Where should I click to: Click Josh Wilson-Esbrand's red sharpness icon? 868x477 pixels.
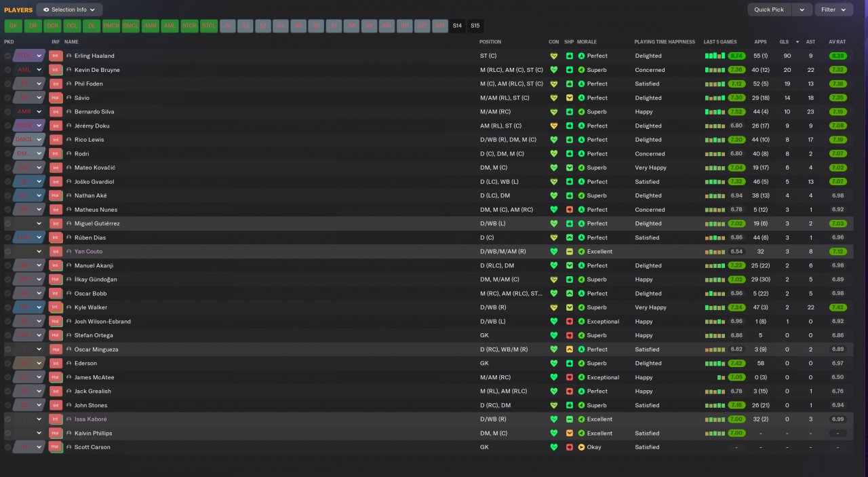click(570, 322)
